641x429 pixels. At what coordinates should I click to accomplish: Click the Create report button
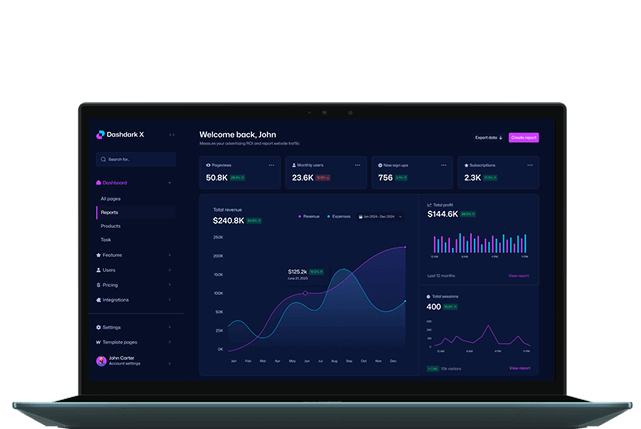point(523,138)
